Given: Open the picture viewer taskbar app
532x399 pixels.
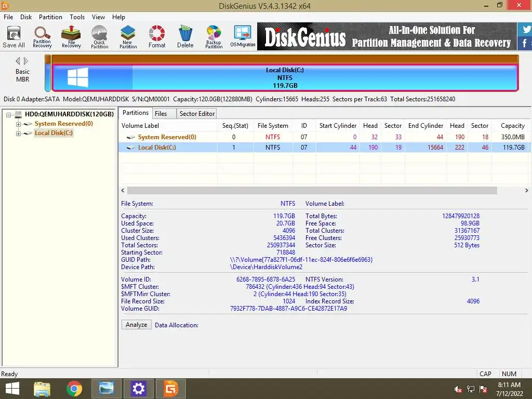Looking at the screenshot, I should click(106, 389).
